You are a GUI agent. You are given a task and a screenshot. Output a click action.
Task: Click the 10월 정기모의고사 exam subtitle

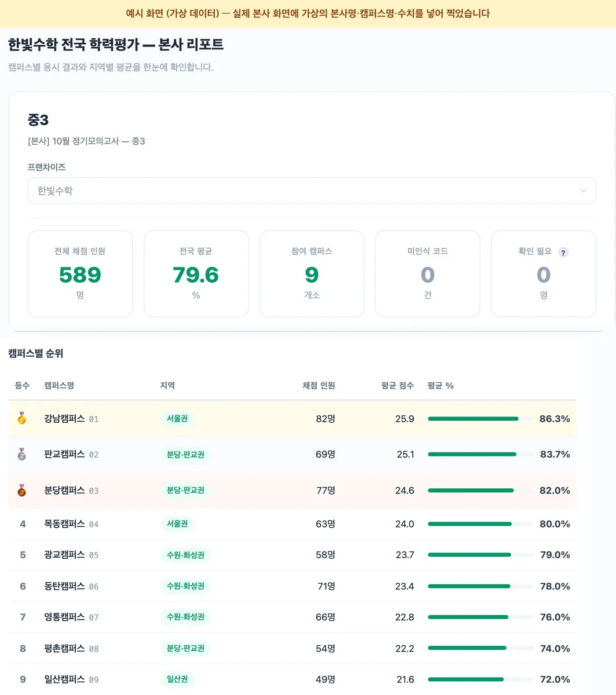coord(86,141)
